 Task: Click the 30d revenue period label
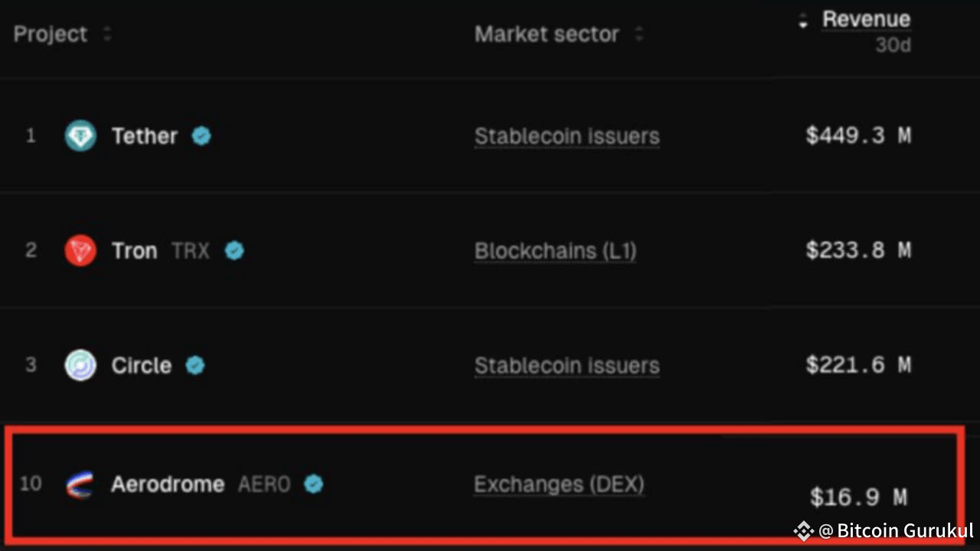tap(893, 44)
